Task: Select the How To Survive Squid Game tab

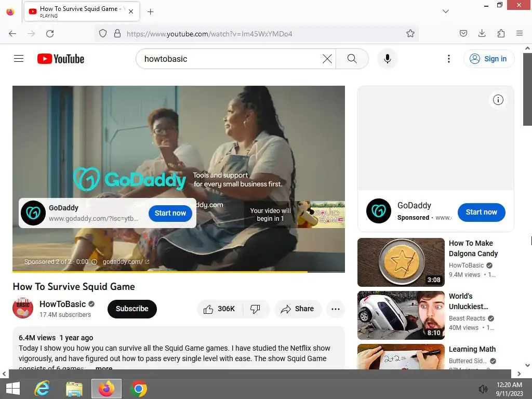Action: coord(82,11)
